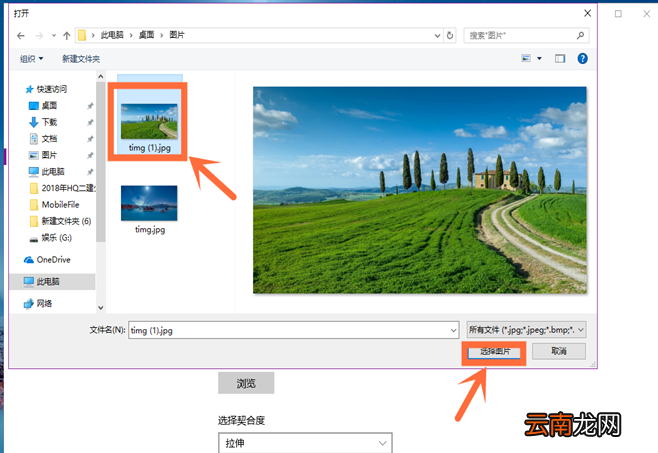658x453 pixels.
Task: Open file type filter 所有文件 dropdown
Action: (526, 330)
